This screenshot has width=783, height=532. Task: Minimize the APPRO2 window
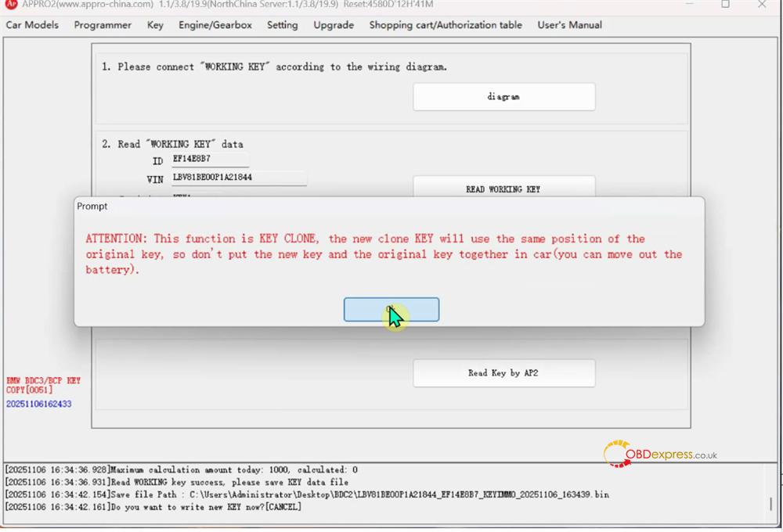pyautogui.click(x=689, y=4)
